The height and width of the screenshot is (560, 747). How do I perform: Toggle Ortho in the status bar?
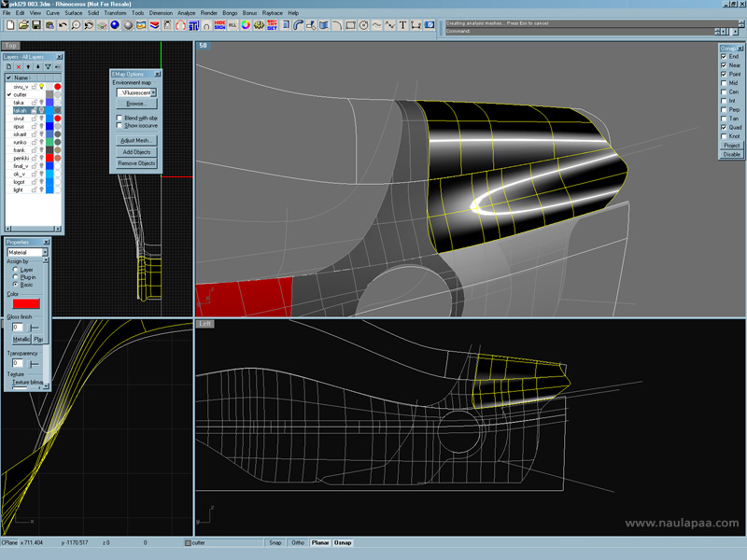298,542
